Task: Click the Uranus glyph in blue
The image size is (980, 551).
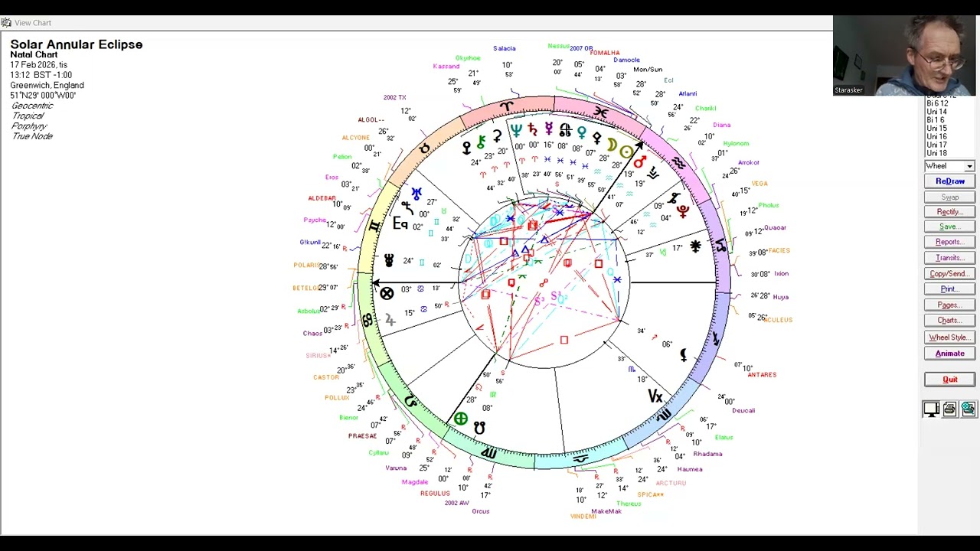Action: click(416, 194)
